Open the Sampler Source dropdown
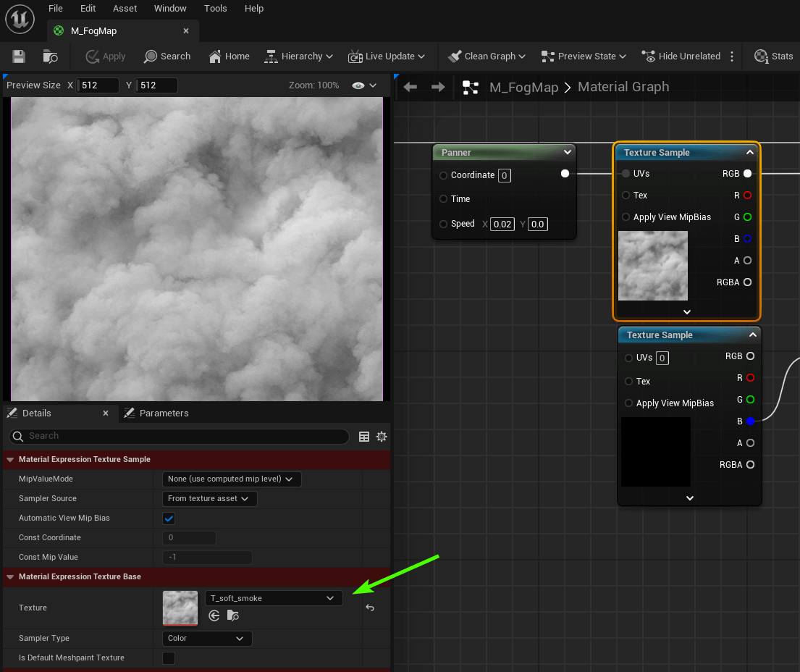800x672 pixels. [210, 499]
